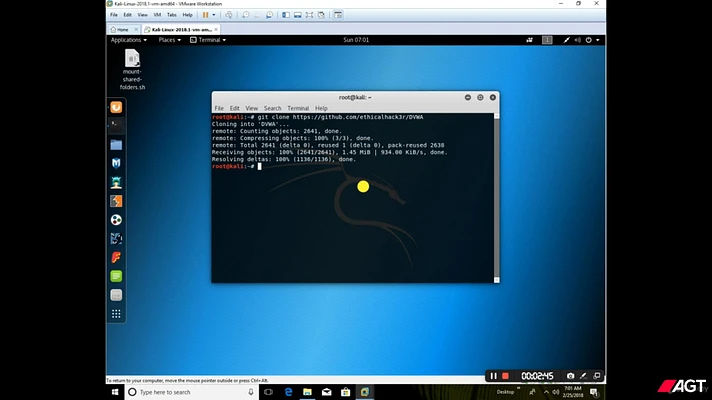Screen dimensions: 712x400
Task: Click Send Ctrl+Alt+Del toolbar icon
Action: point(229,15)
